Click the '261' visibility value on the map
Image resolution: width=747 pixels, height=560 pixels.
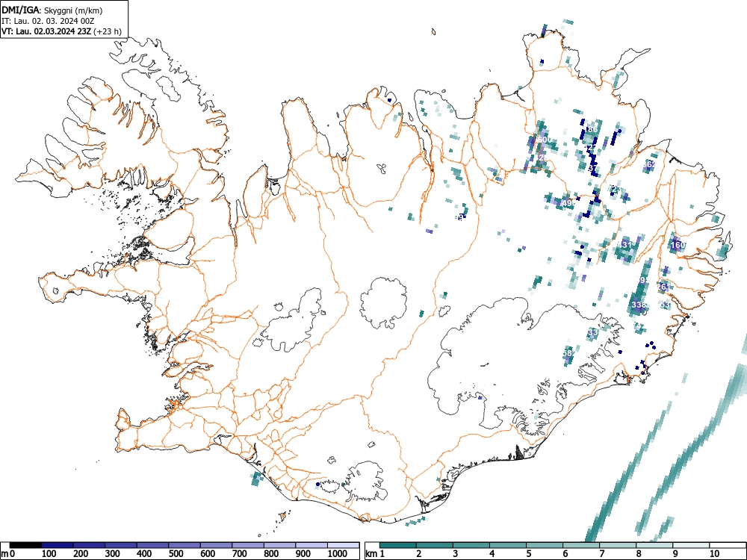pyautogui.click(x=664, y=287)
